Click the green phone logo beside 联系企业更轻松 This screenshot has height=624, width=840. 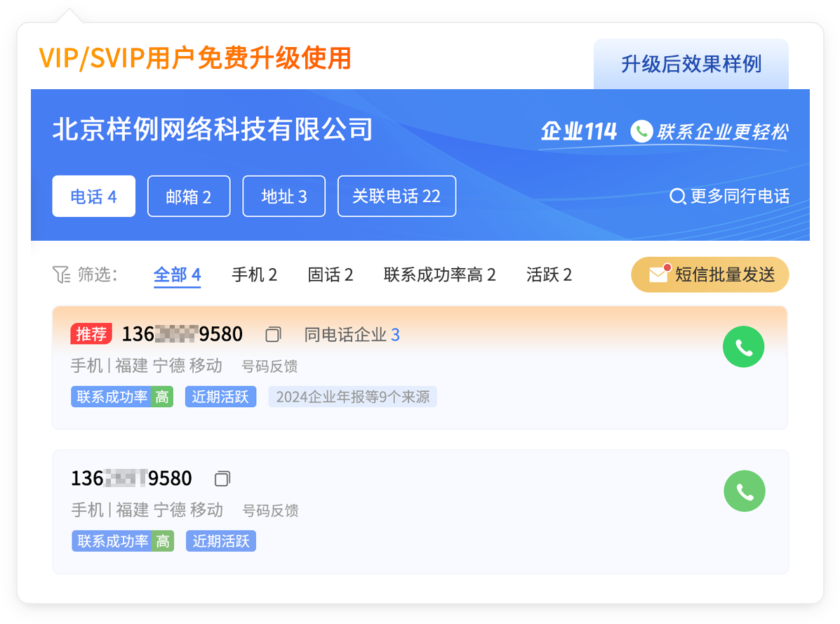point(641,131)
